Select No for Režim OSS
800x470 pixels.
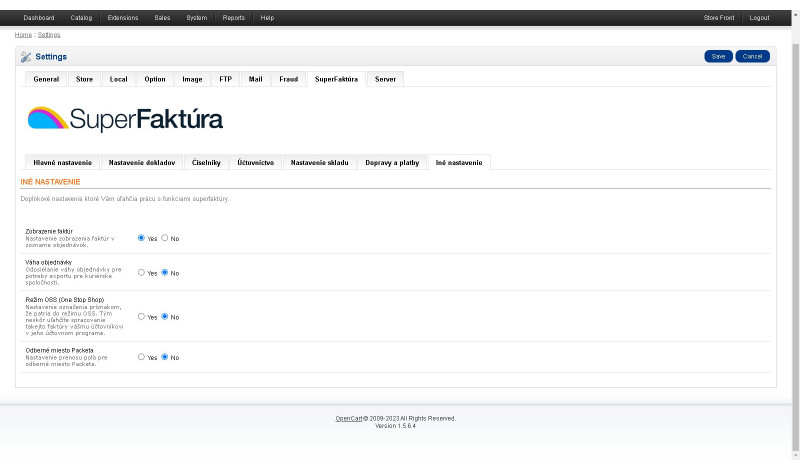pos(165,316)
